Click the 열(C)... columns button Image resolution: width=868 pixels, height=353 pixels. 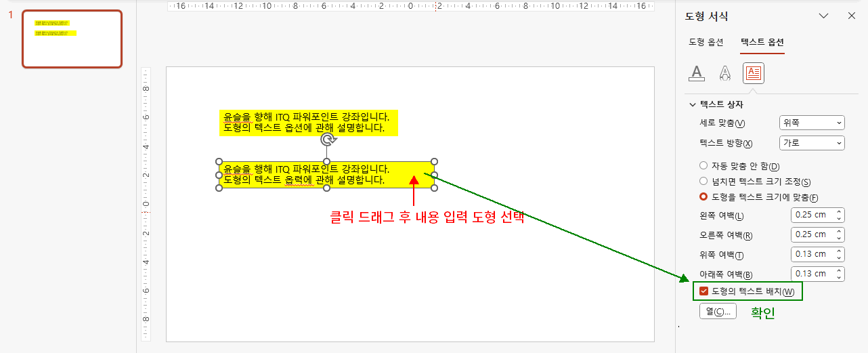(718, 312)
